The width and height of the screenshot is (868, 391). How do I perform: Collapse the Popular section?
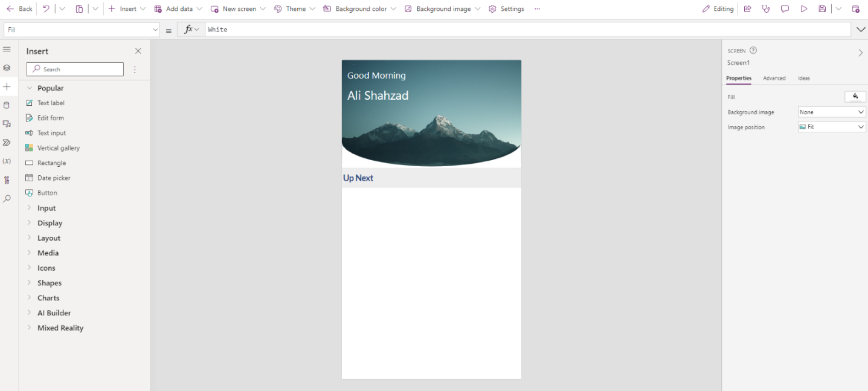click(x=29, y=88)
